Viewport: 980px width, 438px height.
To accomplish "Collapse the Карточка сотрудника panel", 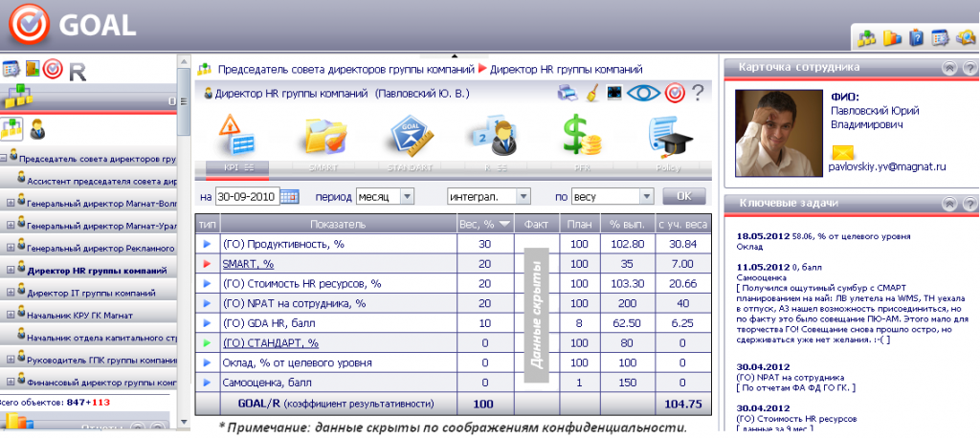I will coord(948,67).
